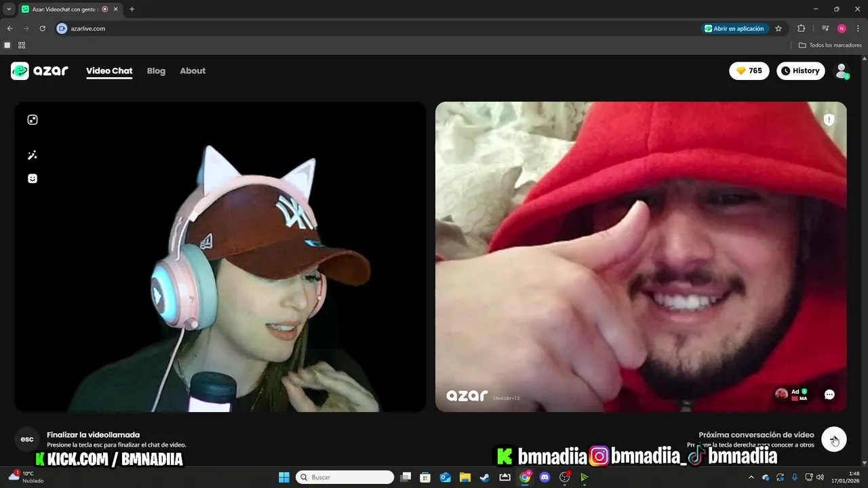Open call History
868x488 pixels.
(800, 70)
